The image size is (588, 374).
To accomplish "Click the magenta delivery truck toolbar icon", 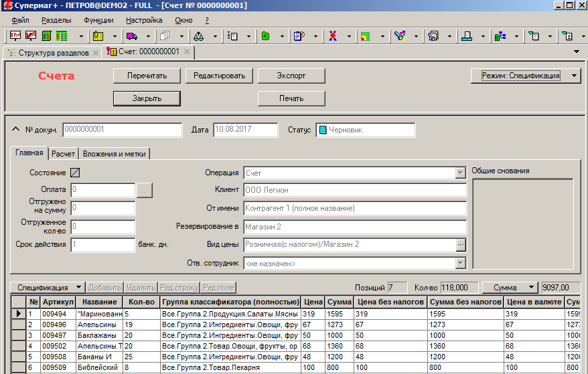I will (x=132, y=36).
